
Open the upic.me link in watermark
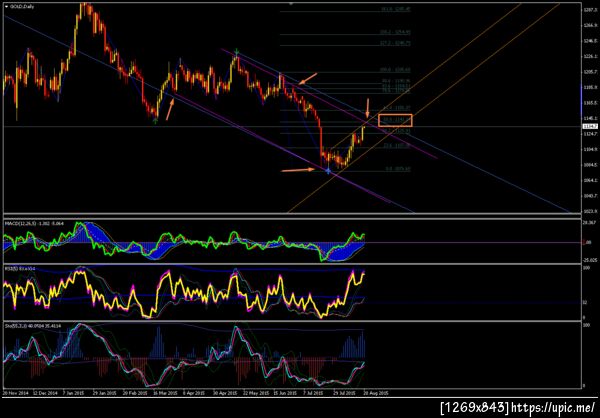click(553, 407)
